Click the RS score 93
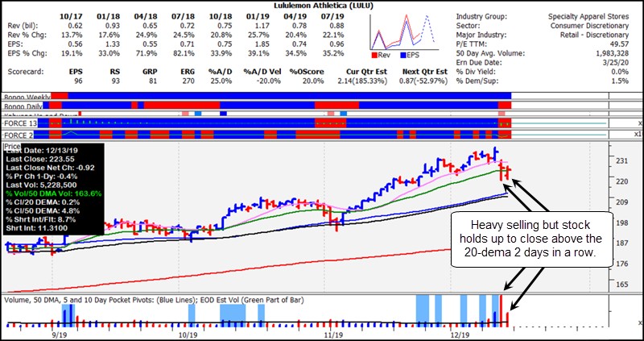644x341 pixels. tap(115, 81)
